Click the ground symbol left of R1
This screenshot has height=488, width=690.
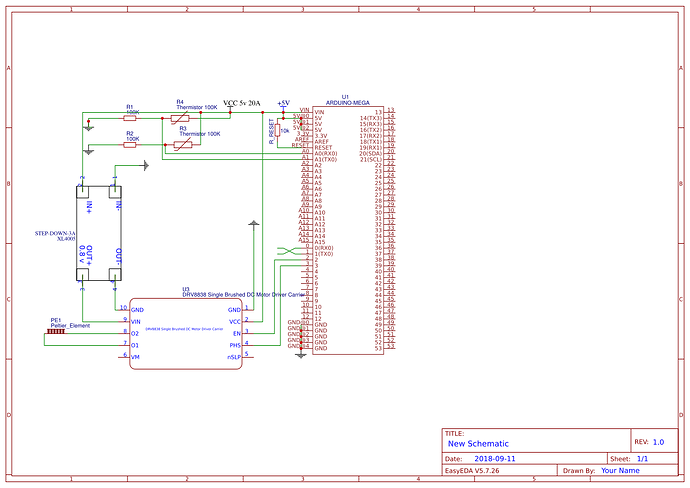tap(90, 127)
